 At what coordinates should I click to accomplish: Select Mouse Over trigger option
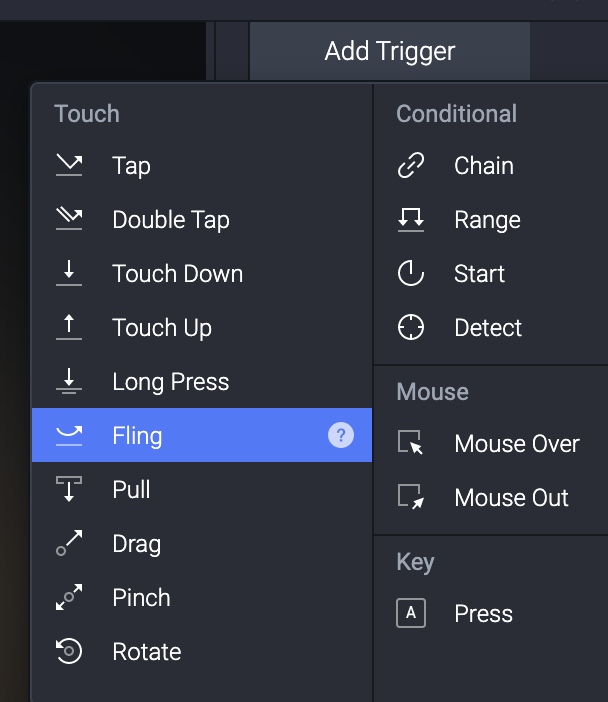516,444
